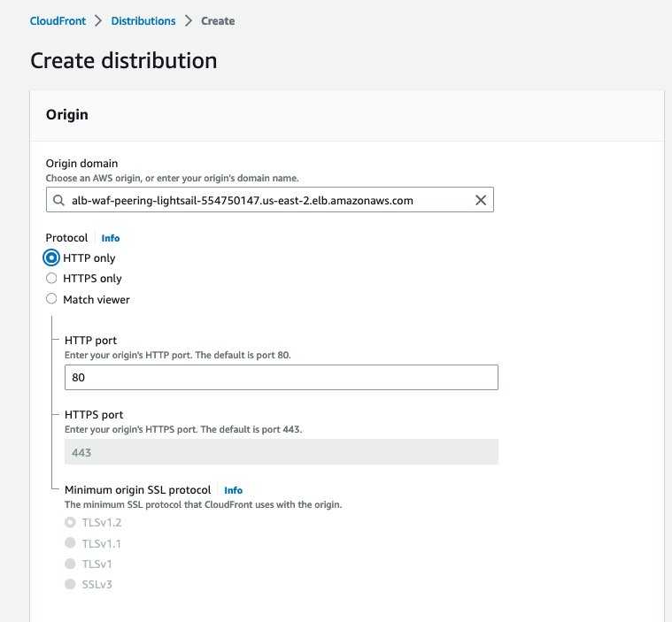672x622 pixels.
Task: Open the CloudFront breadcrumb link
Action: tap(57, 20)
